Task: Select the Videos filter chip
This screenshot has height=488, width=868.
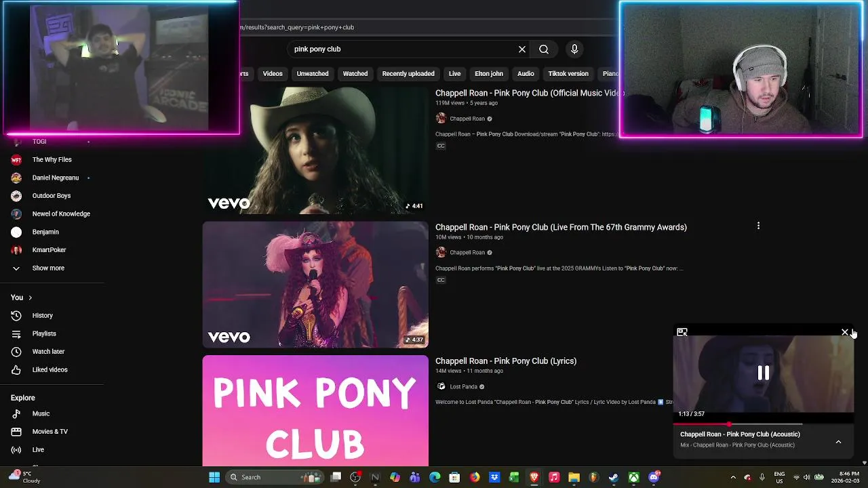Action: pos(273,73)
